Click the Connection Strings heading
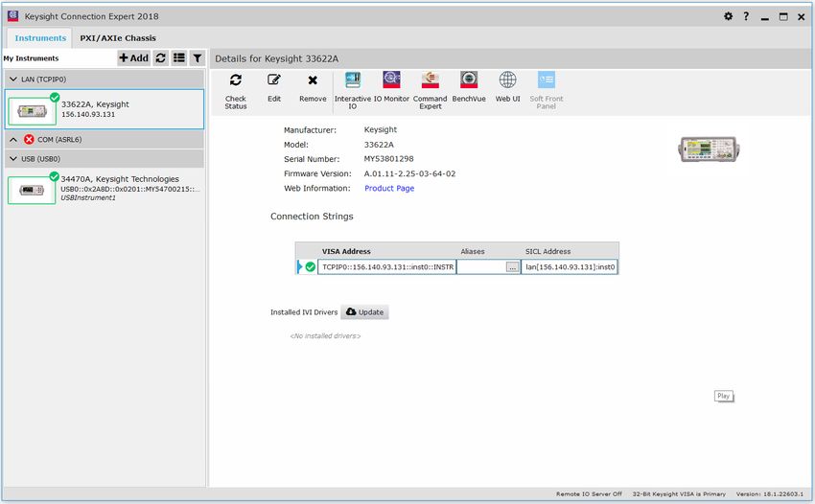The width and height of the screenshot is (815, 504). click(x=312, y=217)
